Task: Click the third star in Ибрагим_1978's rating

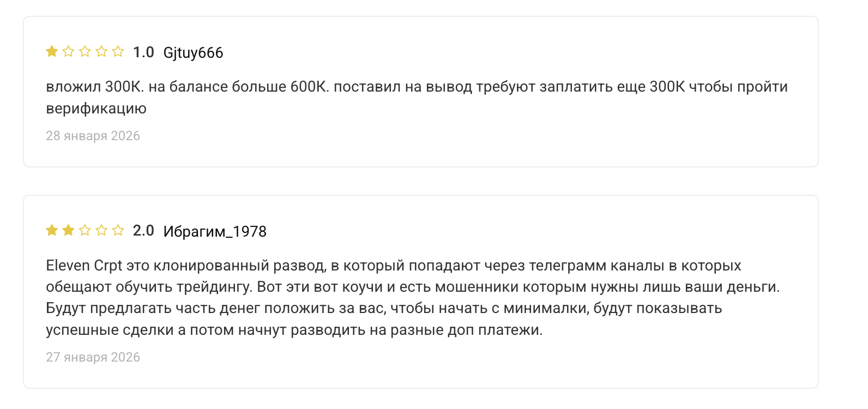Action: pyautogui.click(x=85, y=231)
